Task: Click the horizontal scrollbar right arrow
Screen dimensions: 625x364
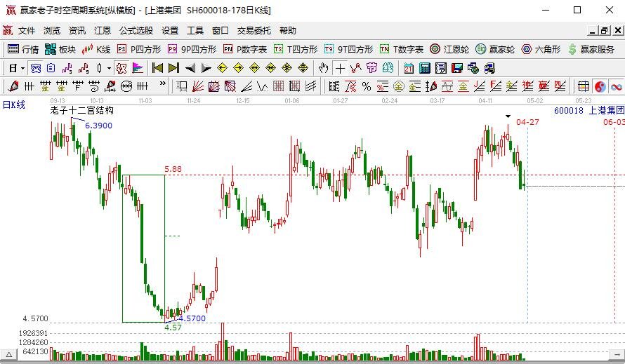Action: coord(618,354)
